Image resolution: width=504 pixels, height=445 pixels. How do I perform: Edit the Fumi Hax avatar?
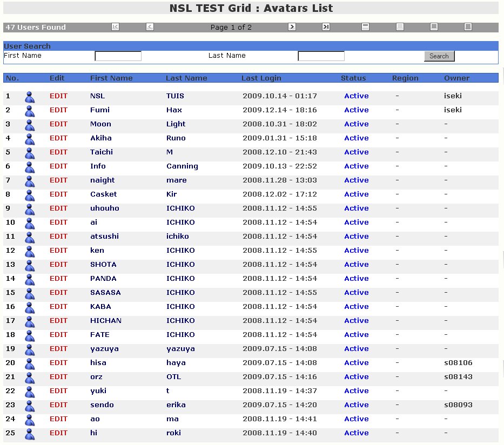click(58, 110)
